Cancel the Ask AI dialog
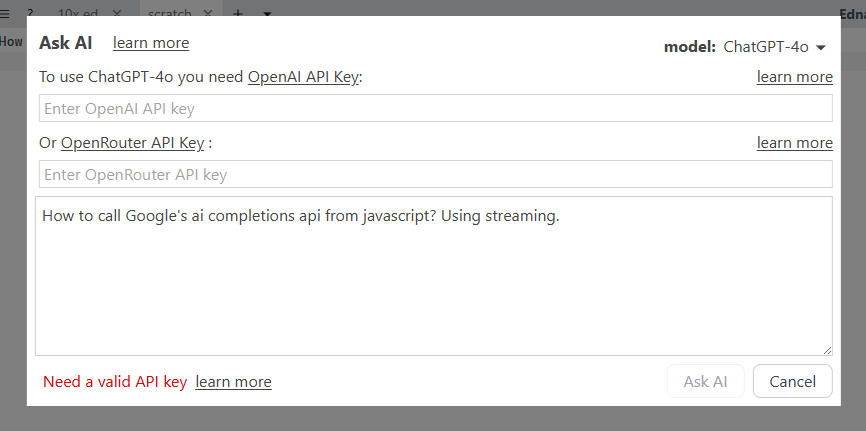This screenshot has height=431, width=866. click(793, 381)
